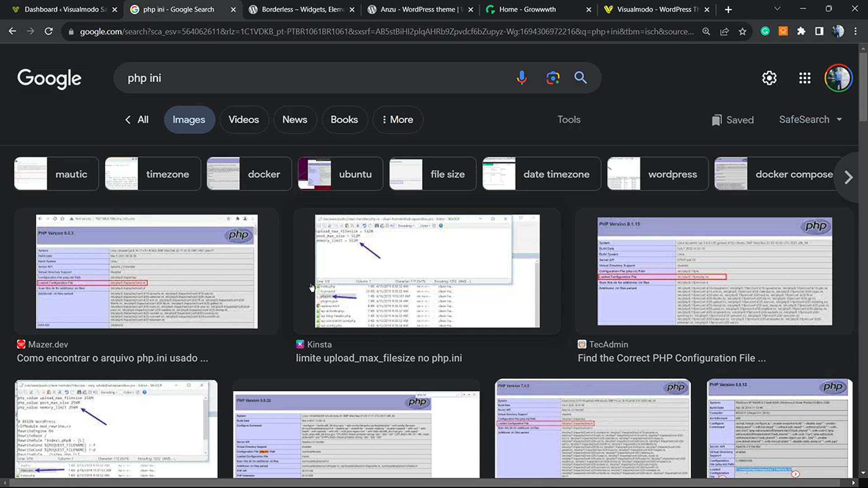Expand the More filters menu
Viewport: 868px width, 488px height.
397,120
